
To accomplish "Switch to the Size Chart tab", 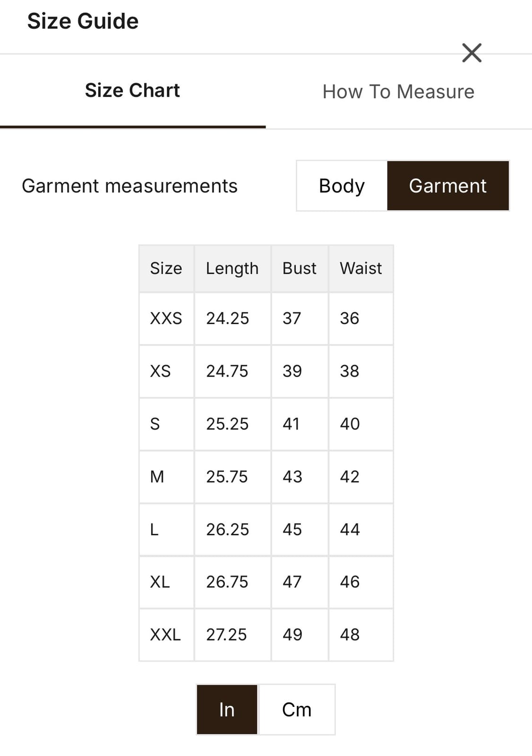I will (x=132, y=91).
